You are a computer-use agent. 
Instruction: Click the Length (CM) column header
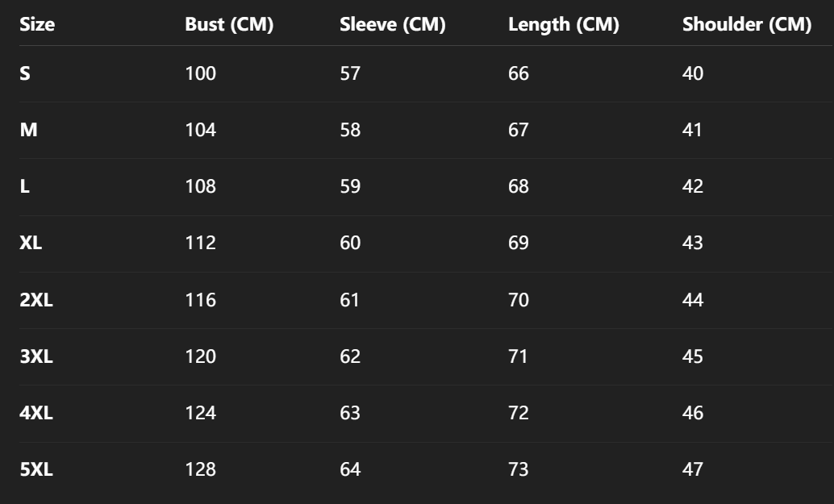point(563,25)
